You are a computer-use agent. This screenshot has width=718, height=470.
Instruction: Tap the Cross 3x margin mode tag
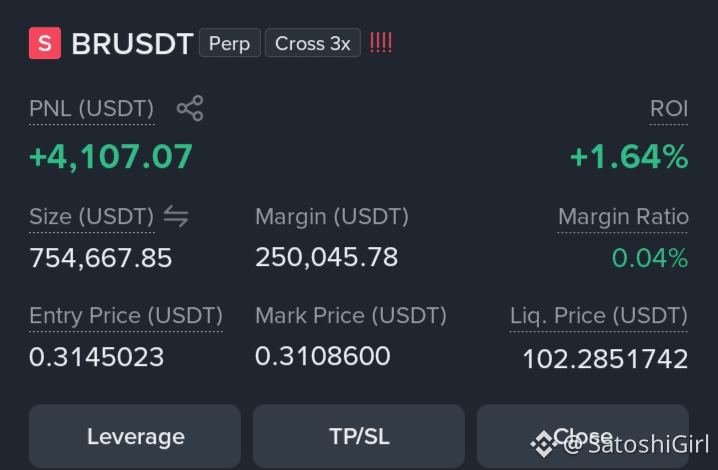point(313,43)
